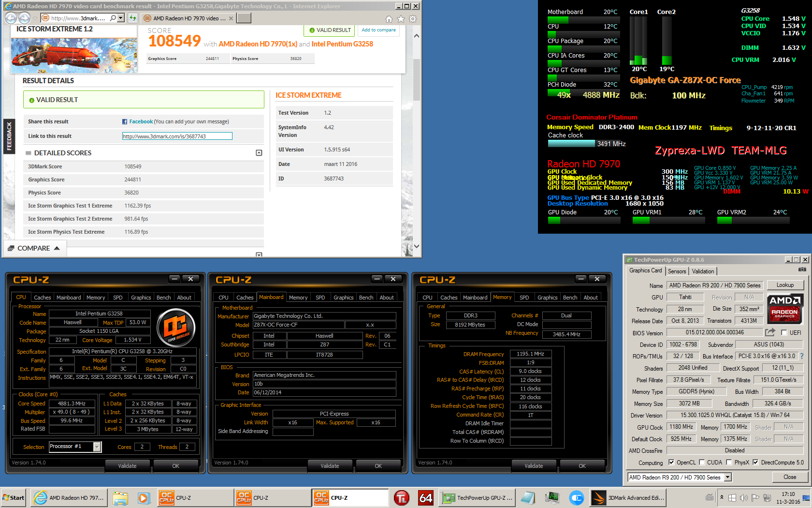Click the tray volume speaker icon

pyautogui.click(x=743, y=497)
